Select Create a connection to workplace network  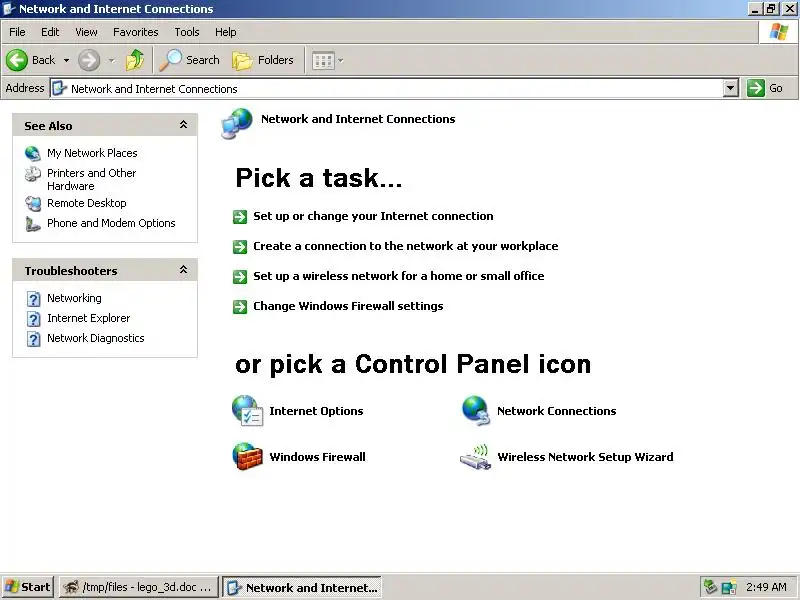(406, 246)
